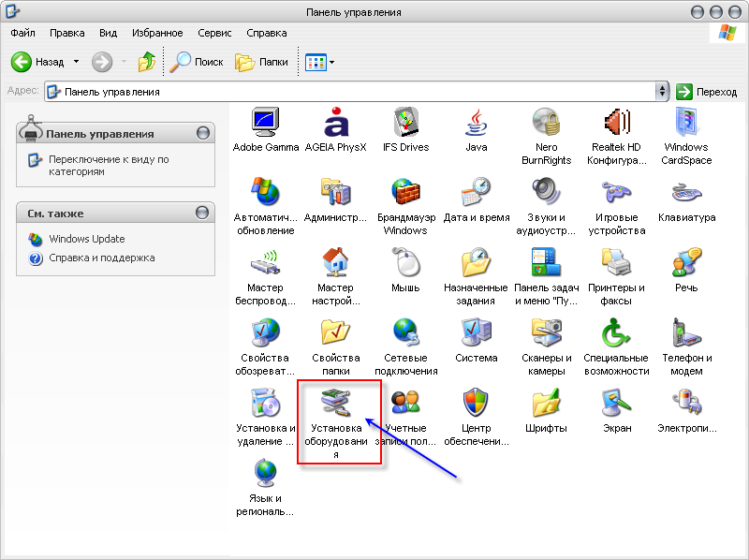Image resolution: width=749 pixels, height=560 pixels.
Task: Open Свойства папки
Action: coord(336,346)
